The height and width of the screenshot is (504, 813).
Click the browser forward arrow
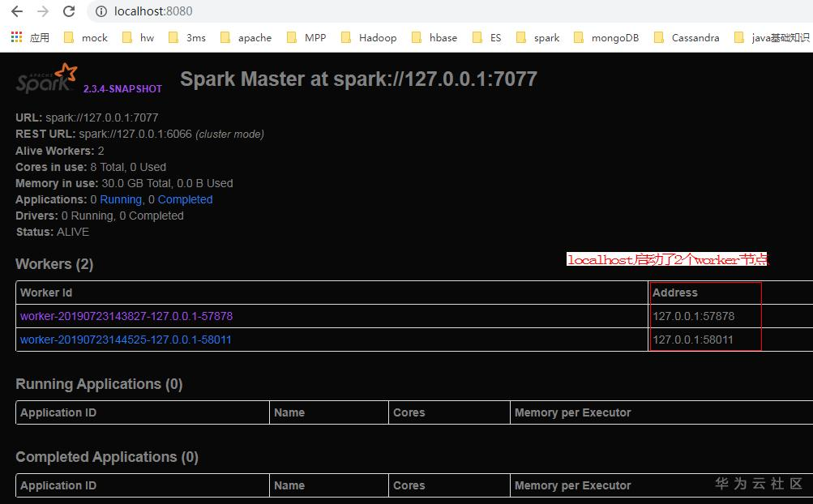(x=43, y=11)
